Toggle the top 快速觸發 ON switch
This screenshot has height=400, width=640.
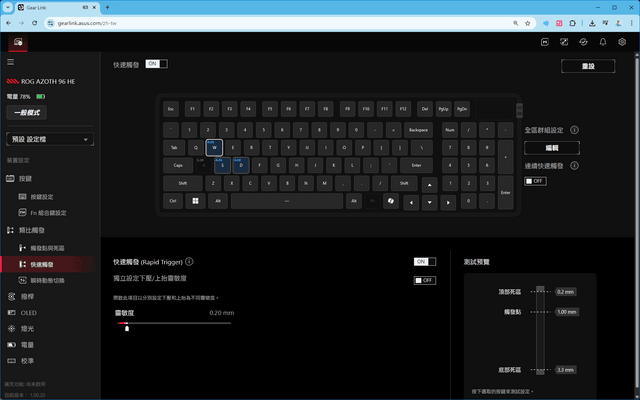coord(157,64)
